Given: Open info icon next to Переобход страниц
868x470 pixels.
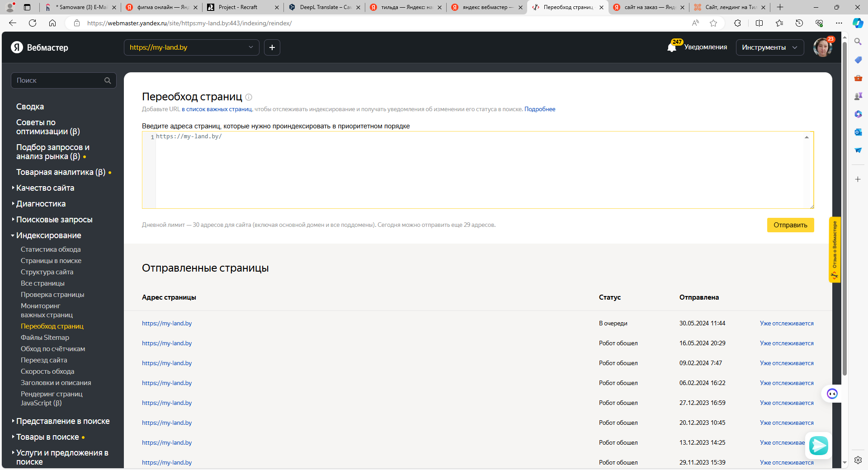Looking at the screenshot, I should (x=249, y=97).
